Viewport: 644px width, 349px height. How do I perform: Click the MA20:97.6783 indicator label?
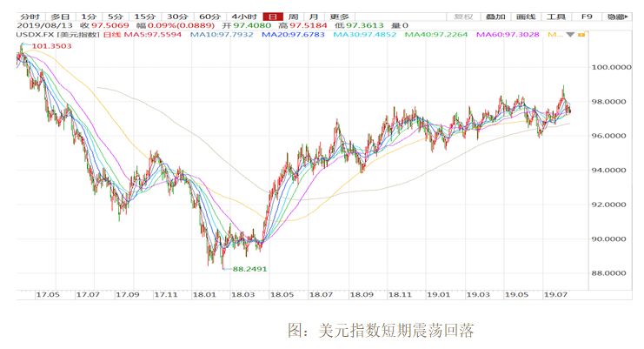point(293,35)
